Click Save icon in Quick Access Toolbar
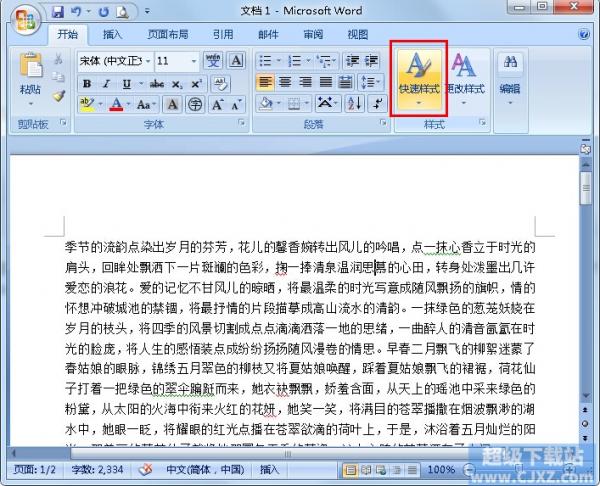 tap(59, 12)
